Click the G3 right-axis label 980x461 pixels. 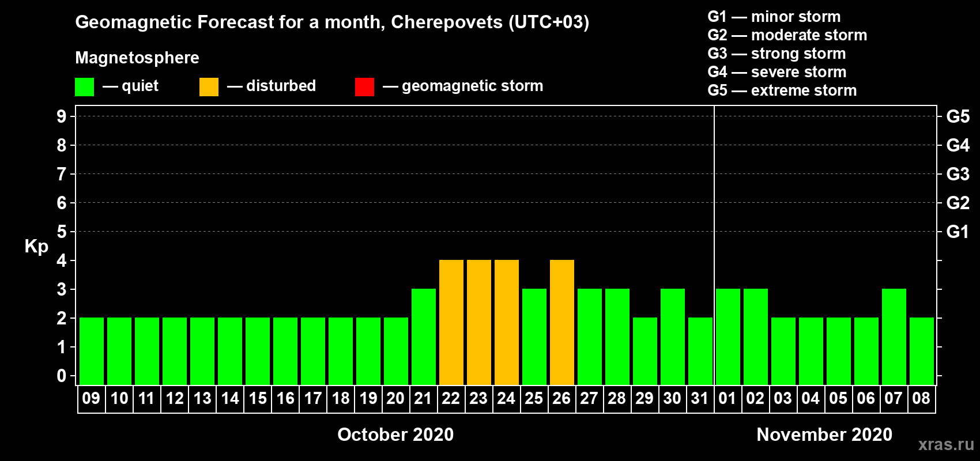click(958, 174)
